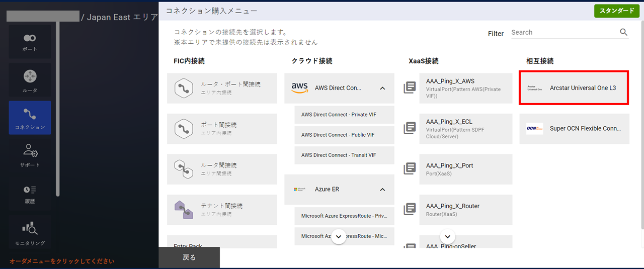Image resolution: width=644 pixels, height=269 pixels.
Task: Select AWS Direct Connect - Transit VIF
Action: pyautogui.click(x=339, y=155)
